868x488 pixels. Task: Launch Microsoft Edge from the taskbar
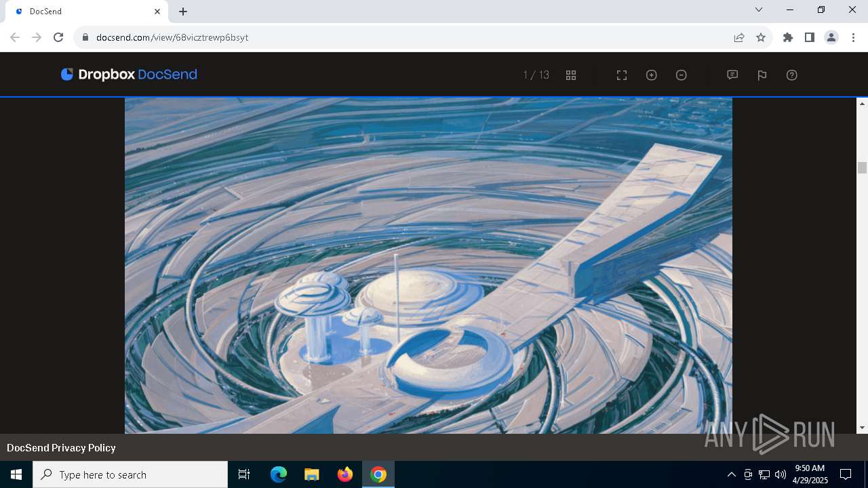point(279,474)
